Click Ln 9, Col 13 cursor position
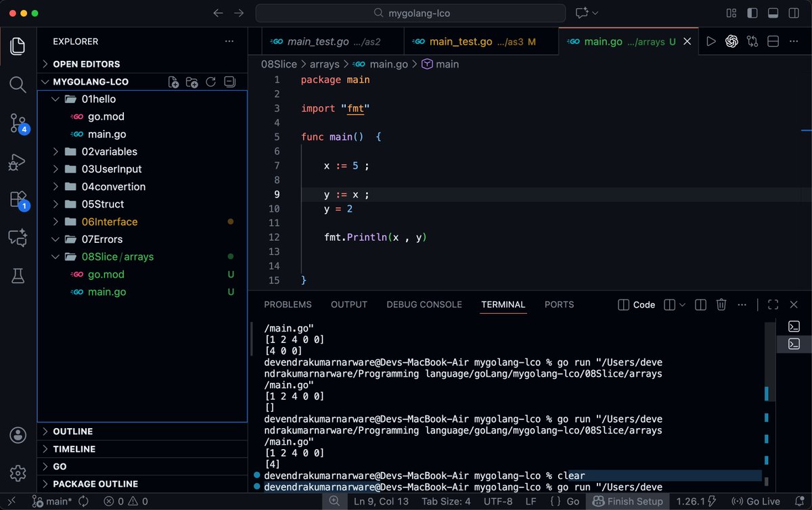Viewport: 812px width, 510px height. [382, 501]
